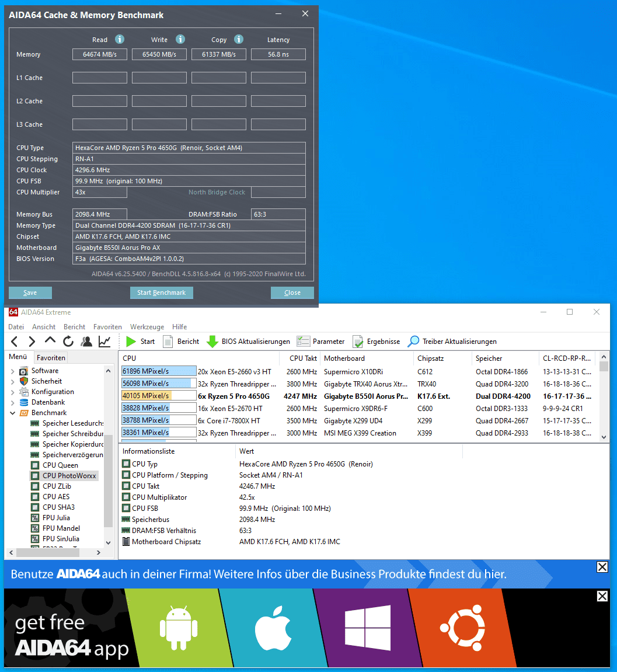Select CPU ZLib benchmark
Viewport: 617px width, 672px height.
(x=51, y=486)
